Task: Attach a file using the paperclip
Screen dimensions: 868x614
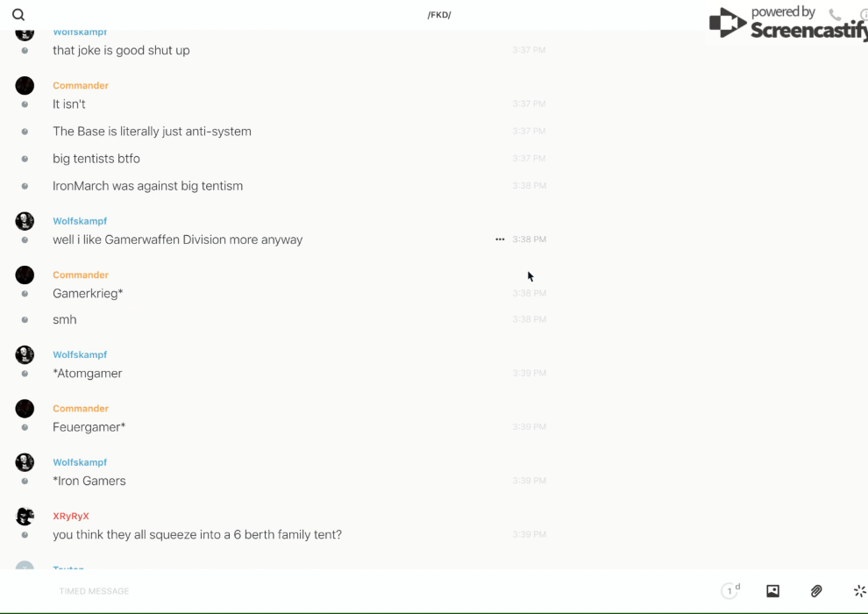Action: [816, 591]
